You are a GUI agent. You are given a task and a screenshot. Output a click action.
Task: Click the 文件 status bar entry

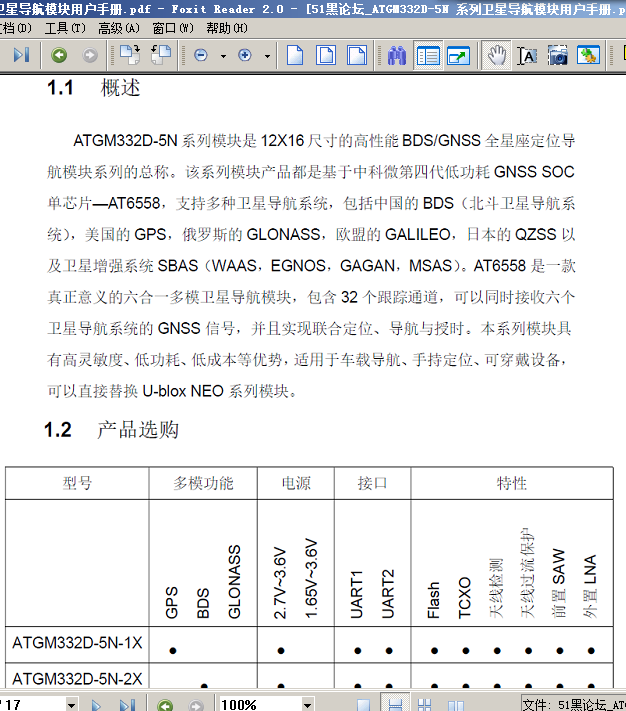pyautogui.click(x=574, y=705)
